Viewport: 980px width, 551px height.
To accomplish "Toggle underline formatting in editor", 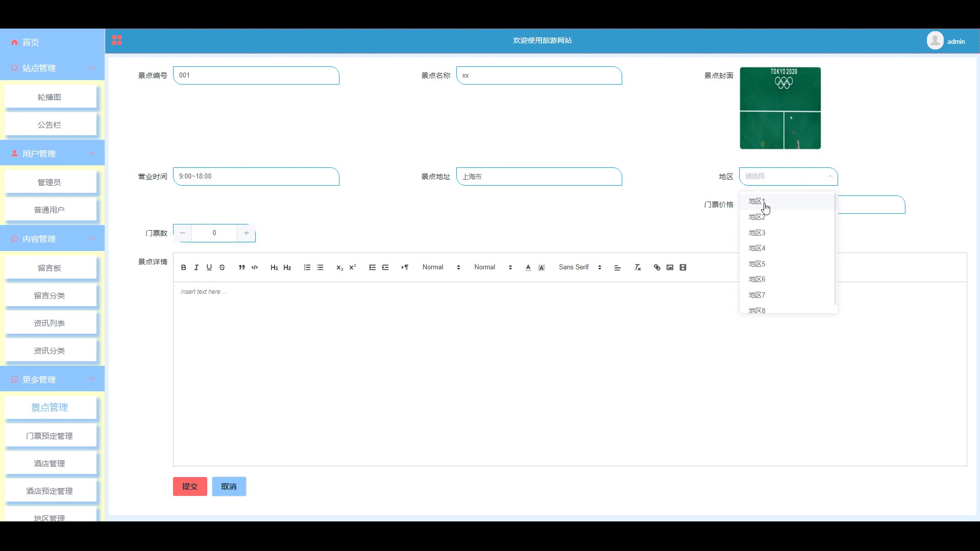I will pyautogui.click(x=209, y=267).
